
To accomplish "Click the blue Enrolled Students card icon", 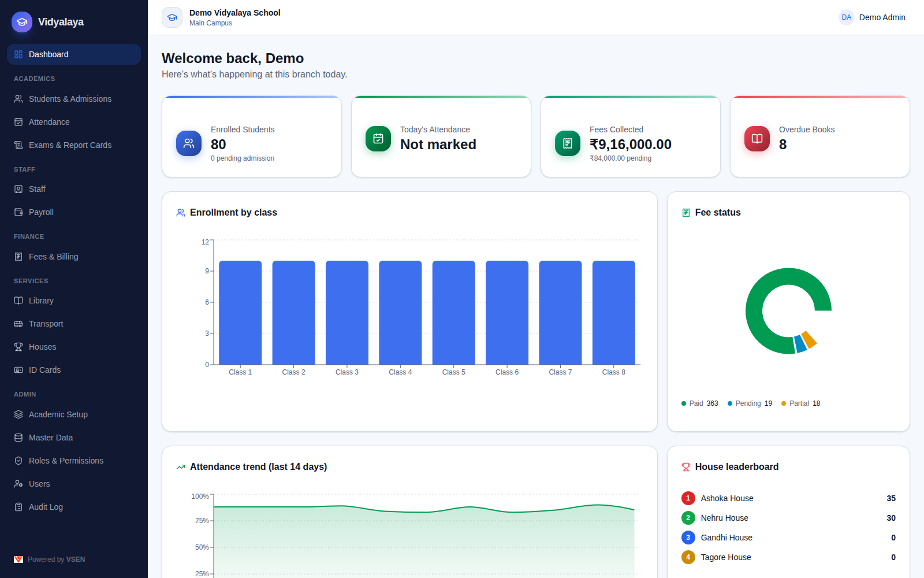I will coord(189,143).
